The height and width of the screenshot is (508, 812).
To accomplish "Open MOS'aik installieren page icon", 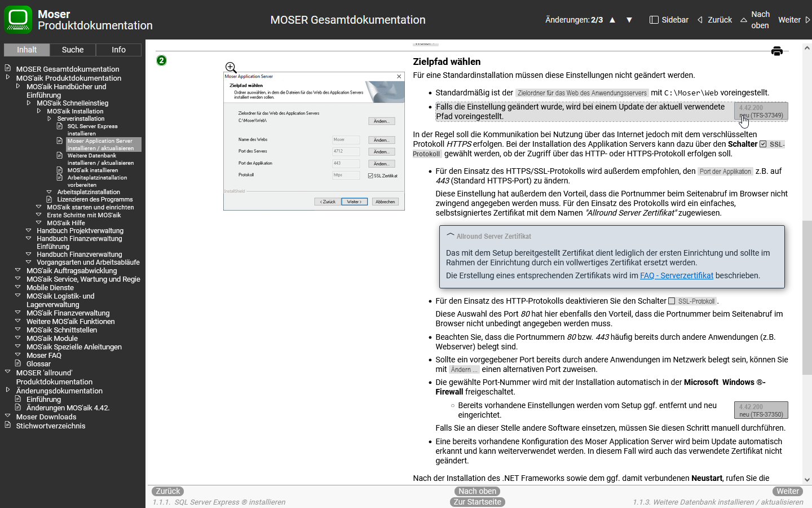I will point(59,170).
